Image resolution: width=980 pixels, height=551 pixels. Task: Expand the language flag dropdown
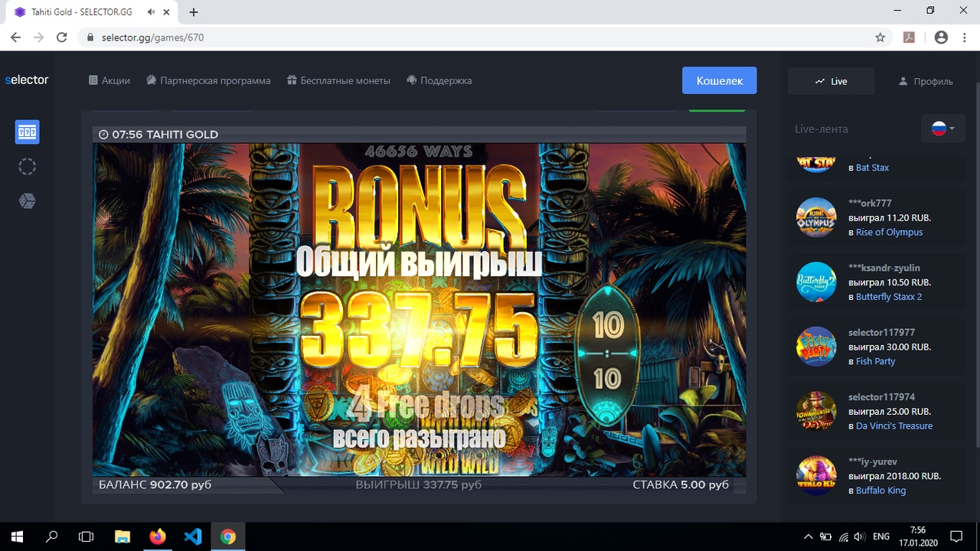tap(942, 129)
